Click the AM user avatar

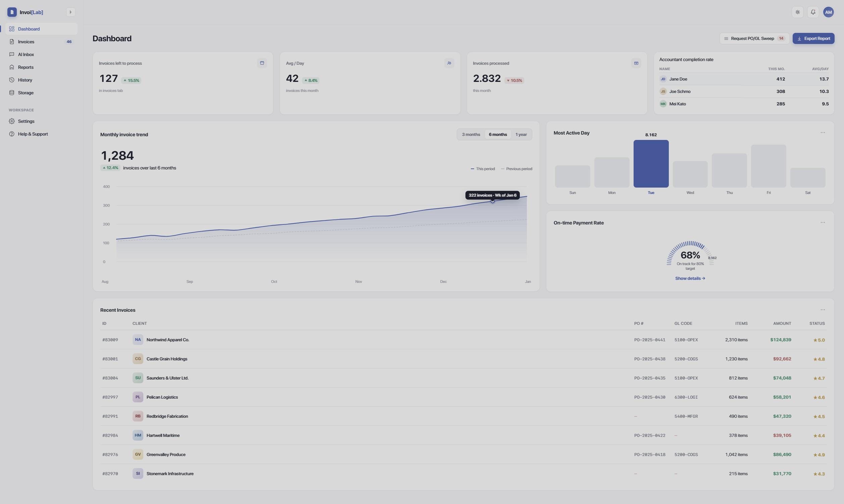point(828,12)
